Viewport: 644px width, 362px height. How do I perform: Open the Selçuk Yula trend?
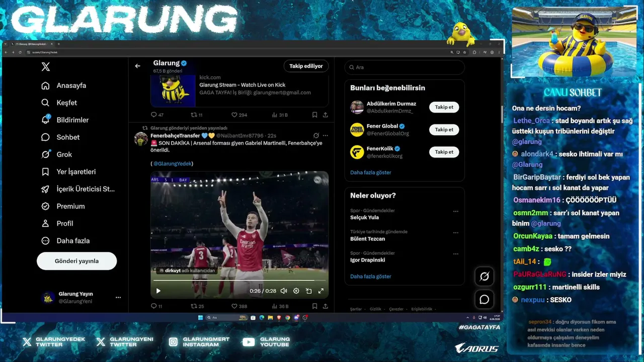[x=364, y=218]
